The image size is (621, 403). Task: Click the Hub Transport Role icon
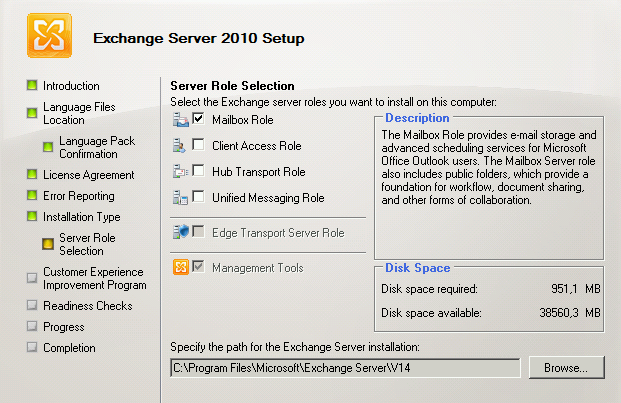tap(180, 172)
